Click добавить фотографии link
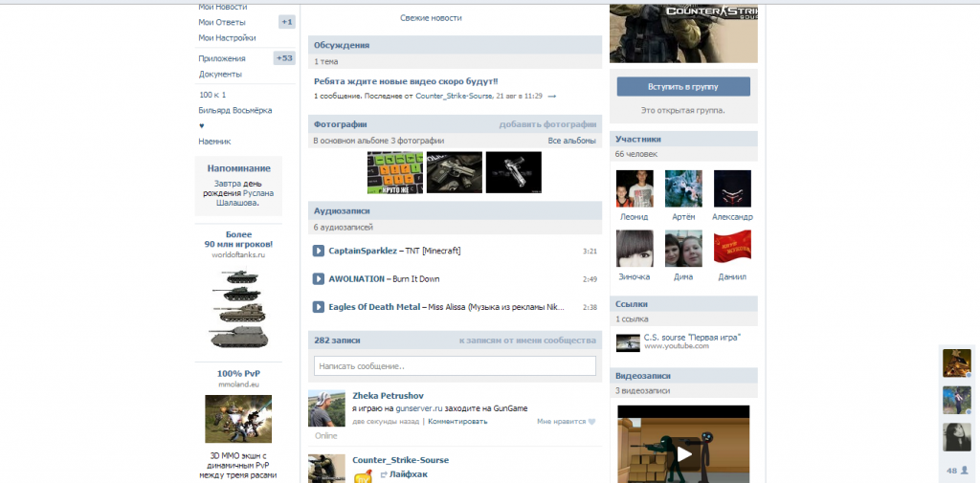The width and height of the screenshot is (980, 483). (547, 124)
